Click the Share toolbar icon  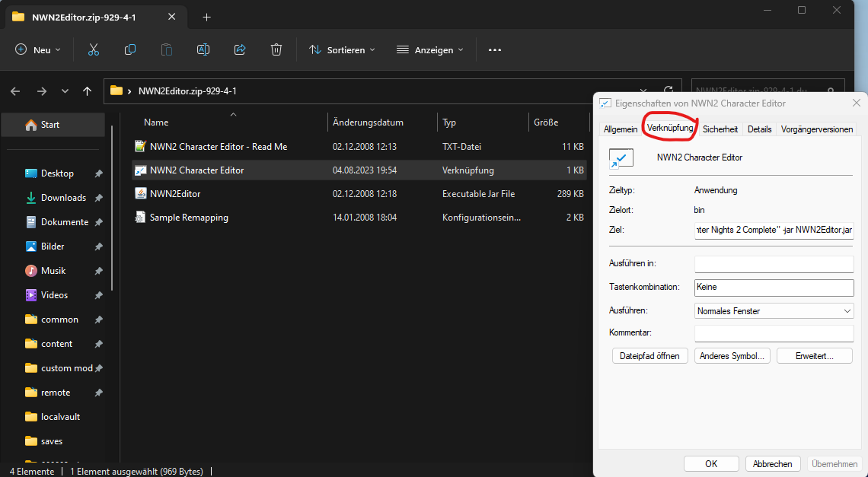(x=240, y=49)
